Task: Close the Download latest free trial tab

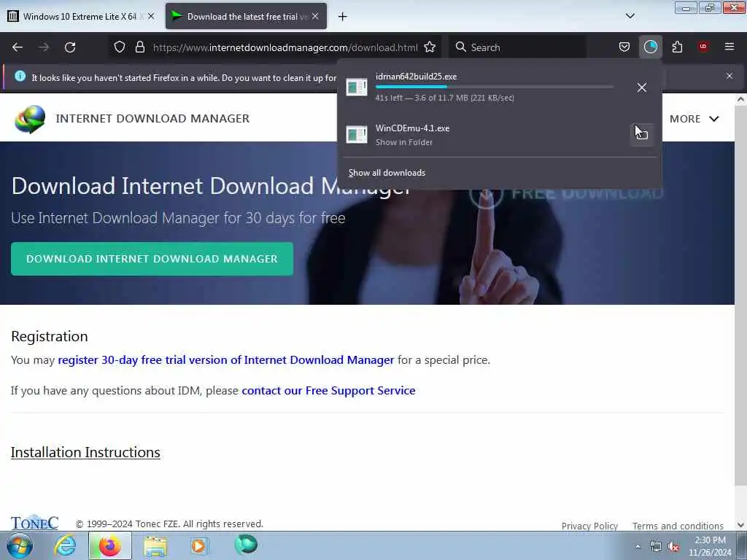Action: coord(315,16)
